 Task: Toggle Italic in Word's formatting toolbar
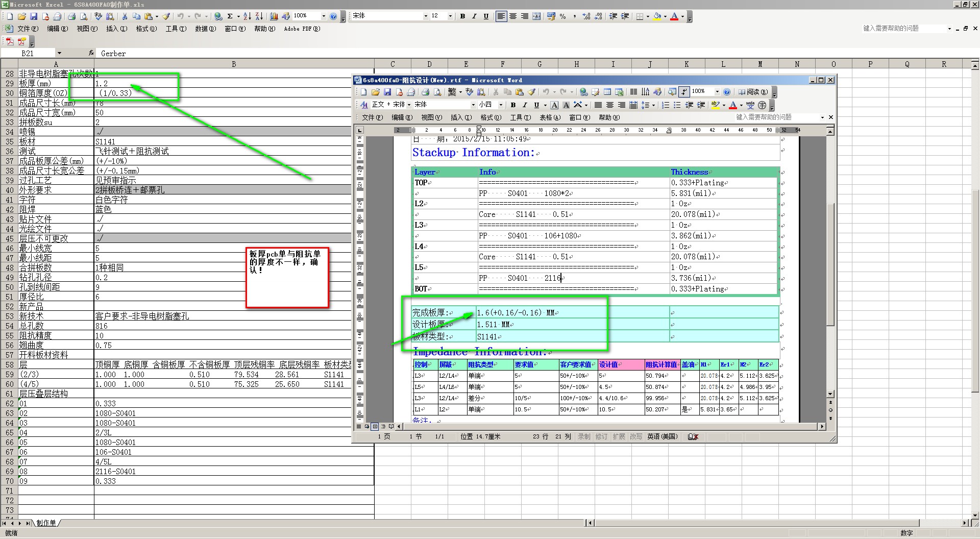point(525,105)
